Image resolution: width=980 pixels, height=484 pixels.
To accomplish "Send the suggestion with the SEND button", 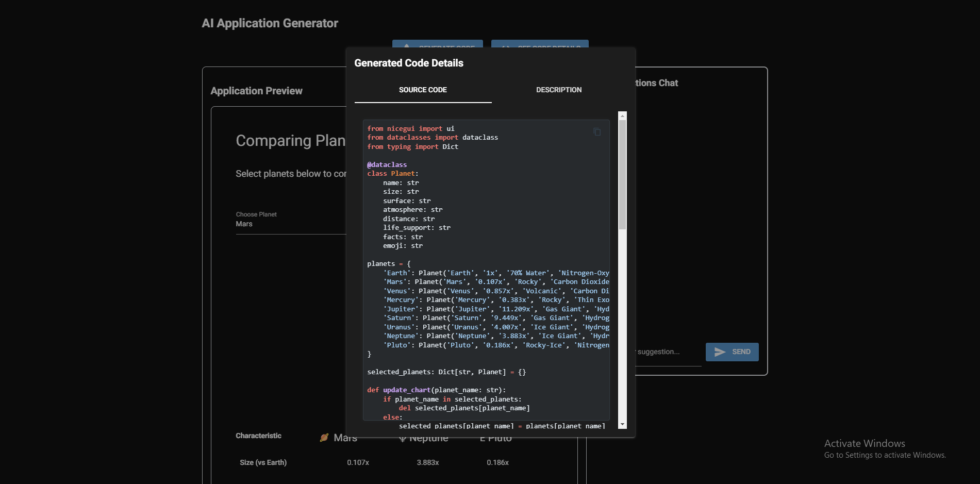I will click(x=732, y=352).
